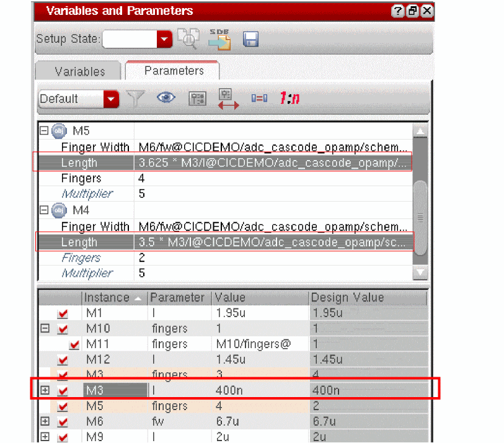Click M11 value M10/fingers@ cell
The height and width of the screenshot is (443, 504).
coord(260,344)
